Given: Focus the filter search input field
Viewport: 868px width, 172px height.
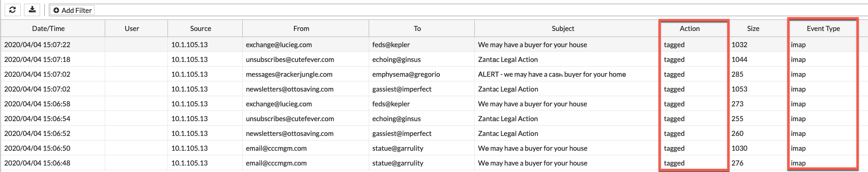Looking at the screenshot, I should pyautogui.click(x=480, y=10).
